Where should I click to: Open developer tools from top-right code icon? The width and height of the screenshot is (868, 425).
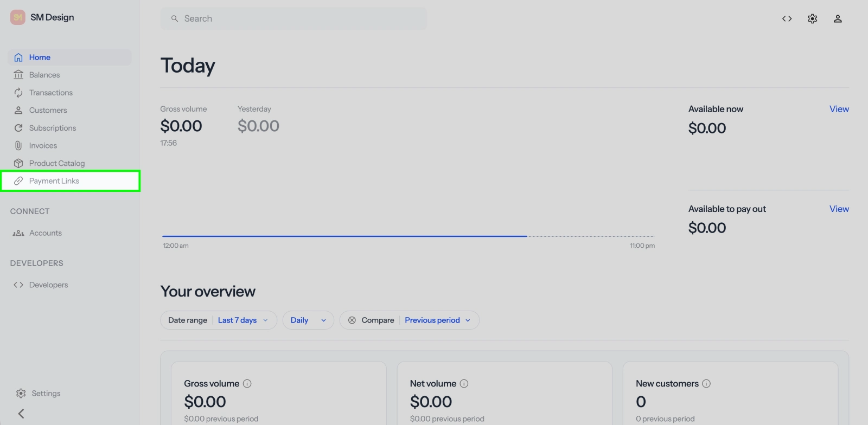click(787, 18)
